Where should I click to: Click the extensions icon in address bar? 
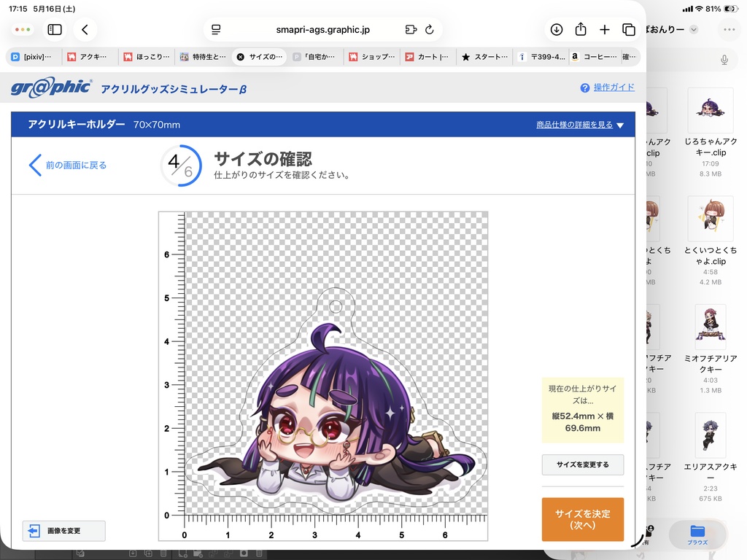(x=411, y=29)
